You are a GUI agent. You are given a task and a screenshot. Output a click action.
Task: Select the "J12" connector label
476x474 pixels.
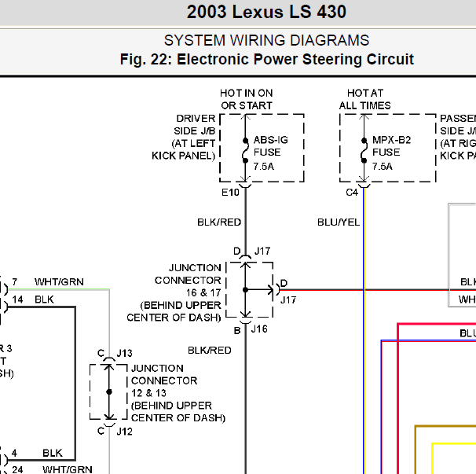(x=124, y=432)
